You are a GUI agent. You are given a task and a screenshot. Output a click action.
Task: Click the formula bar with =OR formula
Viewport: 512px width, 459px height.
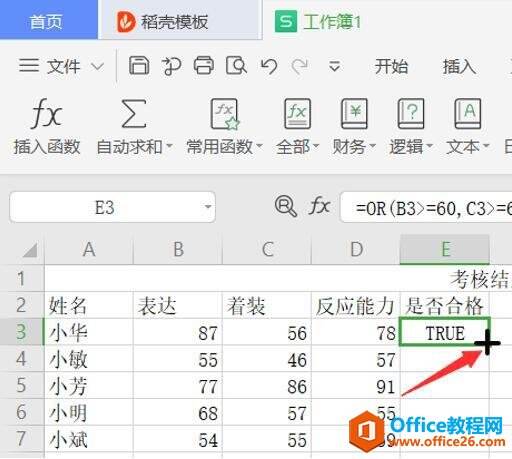point(426,208)
